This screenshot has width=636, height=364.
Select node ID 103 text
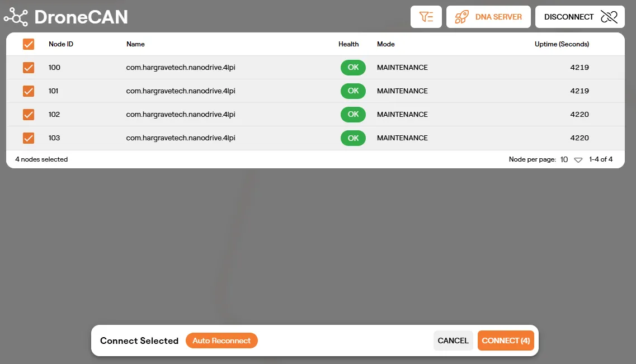pyautogui.click(x=54, y=138)
